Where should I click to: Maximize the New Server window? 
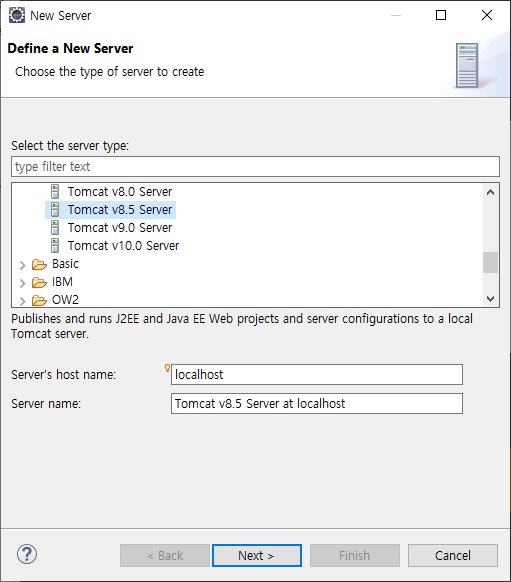(x=441, y=15)
